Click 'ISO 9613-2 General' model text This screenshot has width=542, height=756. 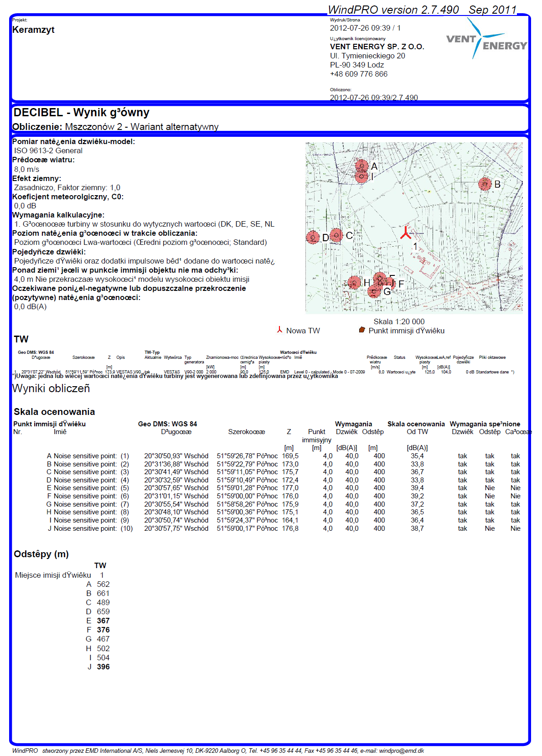48,150
